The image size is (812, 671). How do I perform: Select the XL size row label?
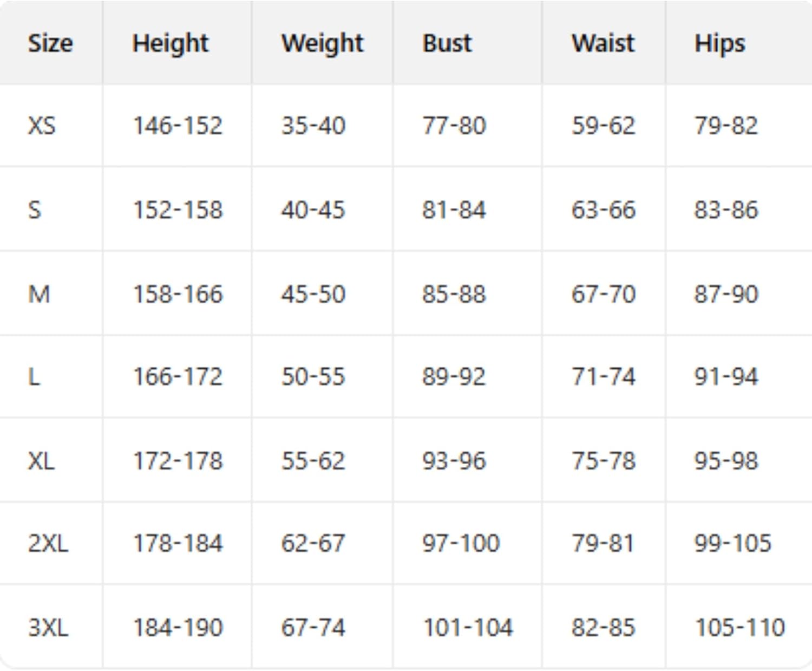tap(42, 461)
